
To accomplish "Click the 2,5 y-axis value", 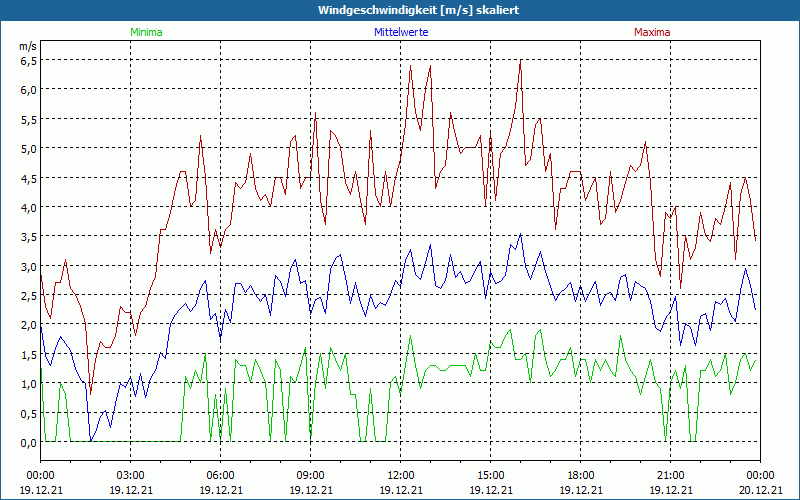I will point(29,296).
